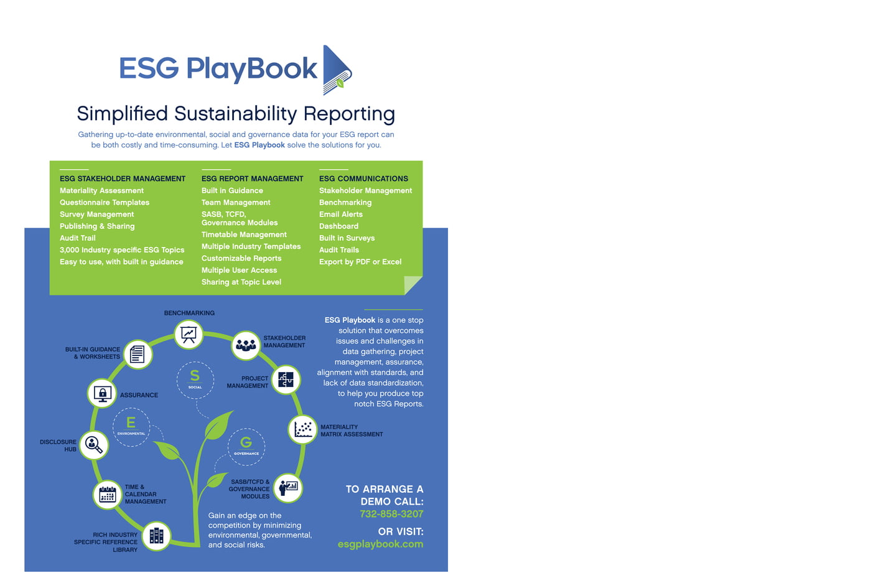
Task: Click the ESG PlayBook book logo
Action: tap(337, 70)
